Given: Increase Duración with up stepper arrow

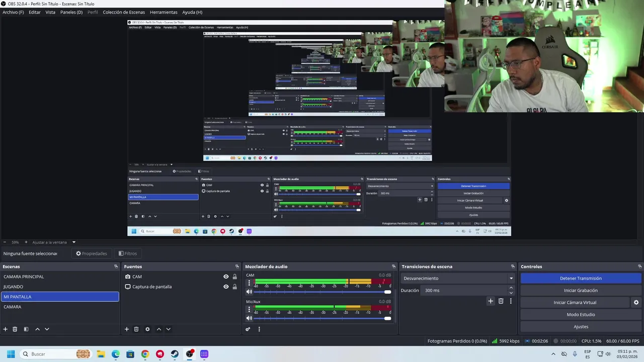Looking at the screenshot, I should coord(511,288).
